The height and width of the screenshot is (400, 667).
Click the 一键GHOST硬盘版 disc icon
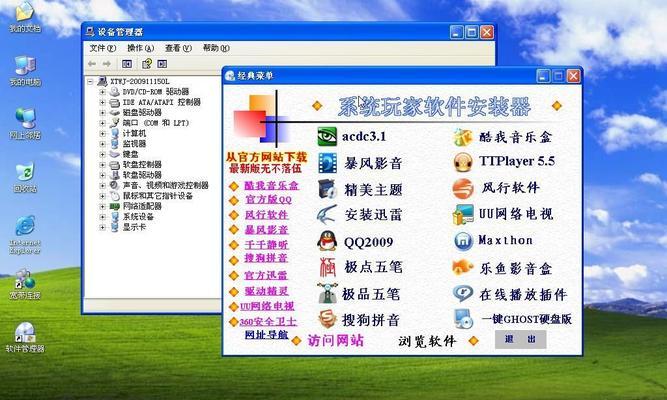[463, 319]
